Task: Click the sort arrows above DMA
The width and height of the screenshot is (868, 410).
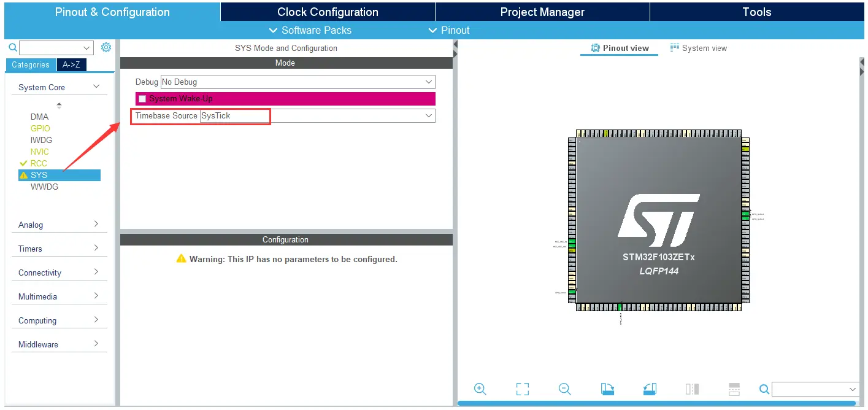Action: click(x=59, y=106)
